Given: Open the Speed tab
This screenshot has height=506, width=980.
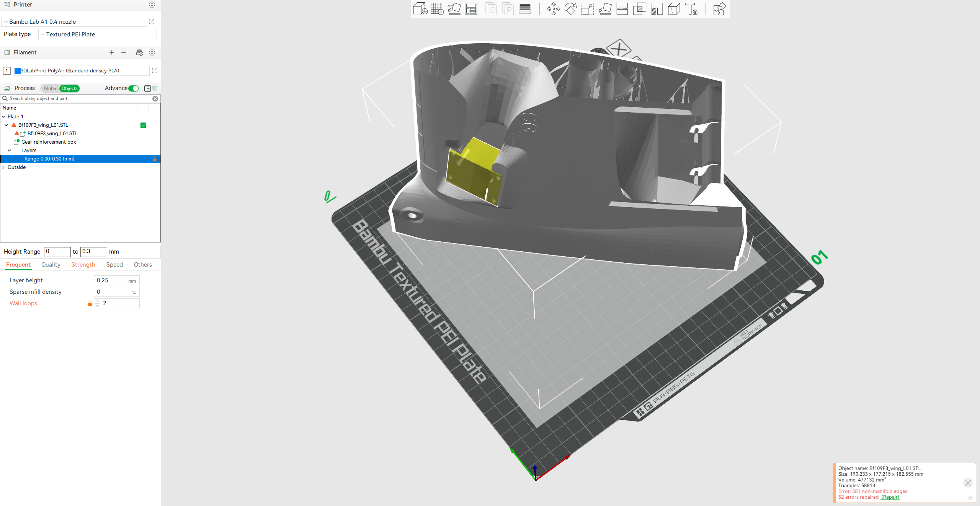Looking at the screenshot, I should 114,265.
